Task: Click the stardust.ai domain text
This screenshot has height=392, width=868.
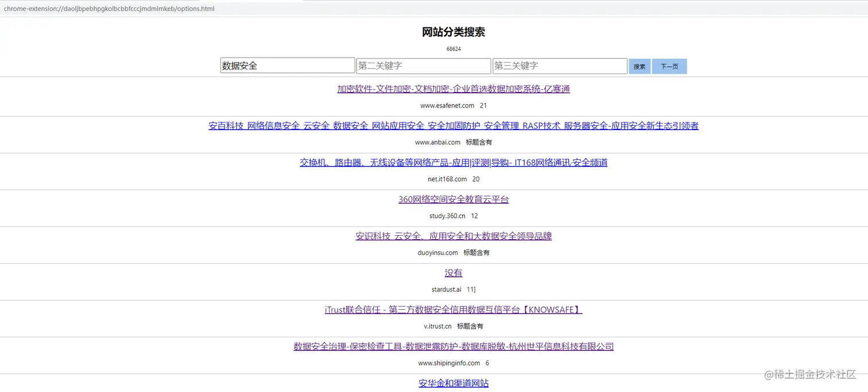Action: [446, 290]
